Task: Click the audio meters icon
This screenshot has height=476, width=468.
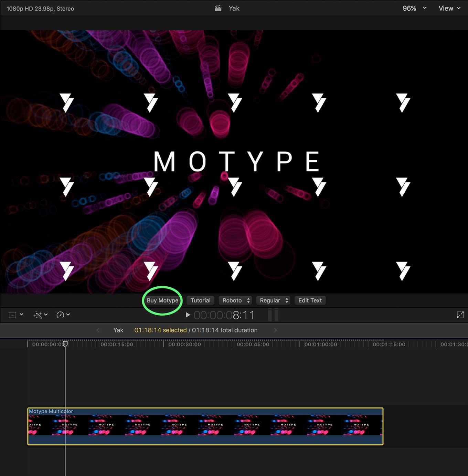Action: (x=273, y=315)
